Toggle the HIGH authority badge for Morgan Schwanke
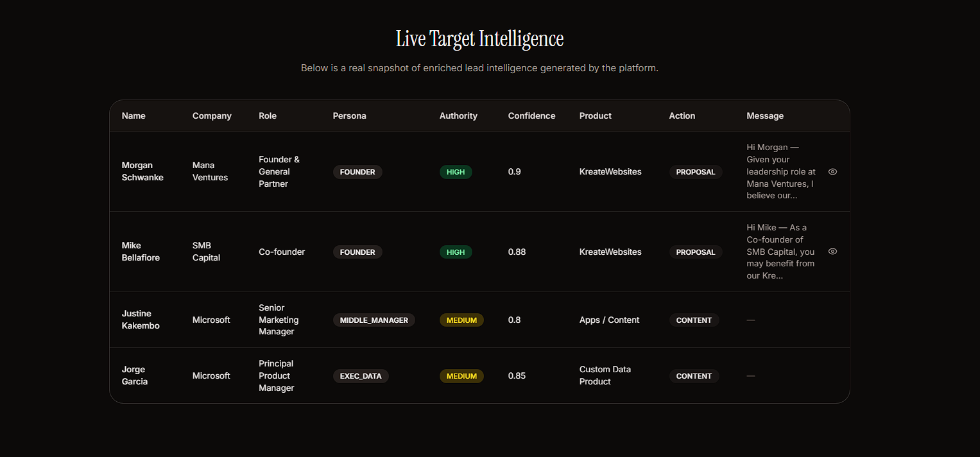The height and width of the screenshot is (457, 980). point(456,171)
